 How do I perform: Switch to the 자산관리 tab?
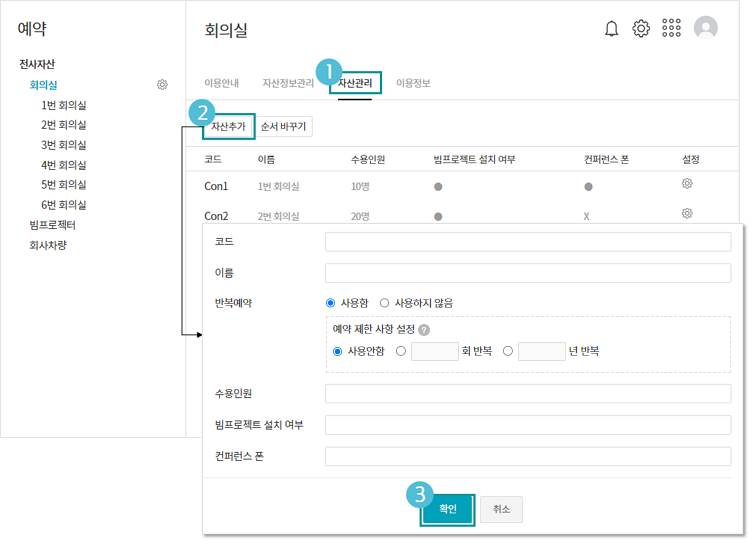(355, 83)
